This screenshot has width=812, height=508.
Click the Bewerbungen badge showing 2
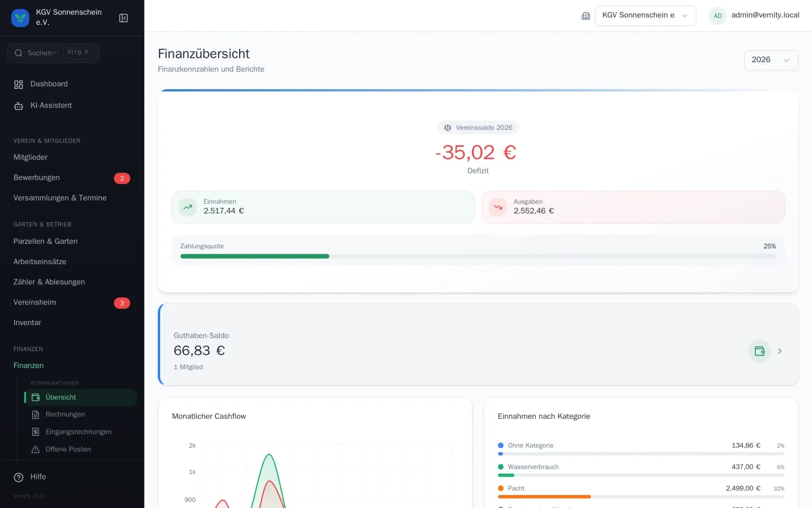[122, 178]
